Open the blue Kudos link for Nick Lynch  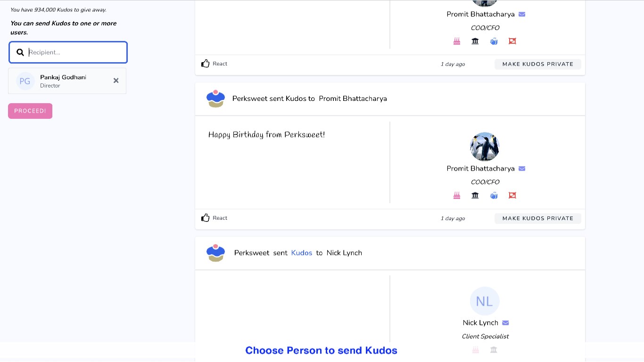pyautogui.click(x=302, y=253)
